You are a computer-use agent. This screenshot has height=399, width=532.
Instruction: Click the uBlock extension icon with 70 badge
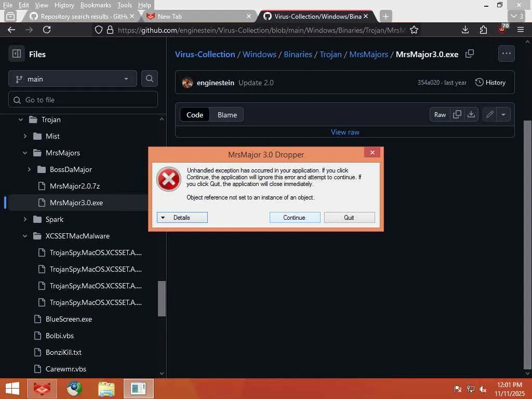502,29
